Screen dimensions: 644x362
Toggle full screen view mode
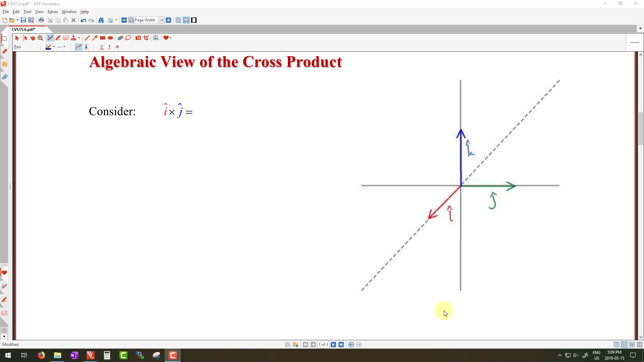click(194, 20)
